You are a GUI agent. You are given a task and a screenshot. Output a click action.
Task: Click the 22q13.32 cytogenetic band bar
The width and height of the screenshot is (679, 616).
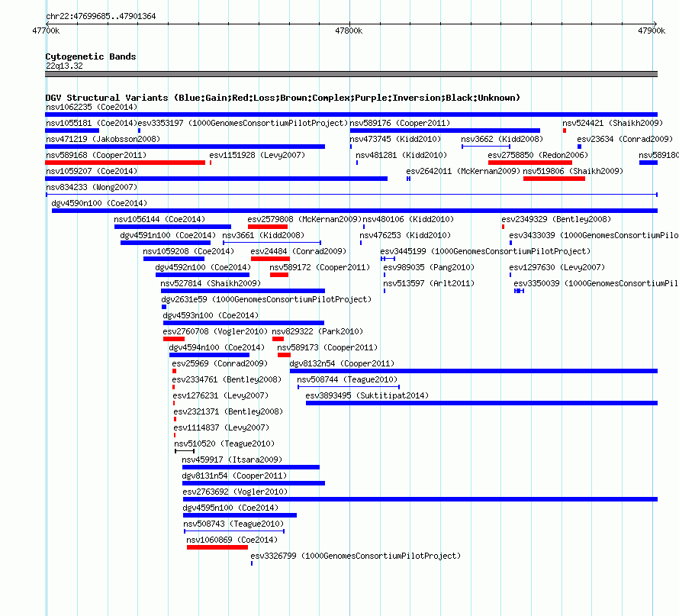tap(351, 74)
